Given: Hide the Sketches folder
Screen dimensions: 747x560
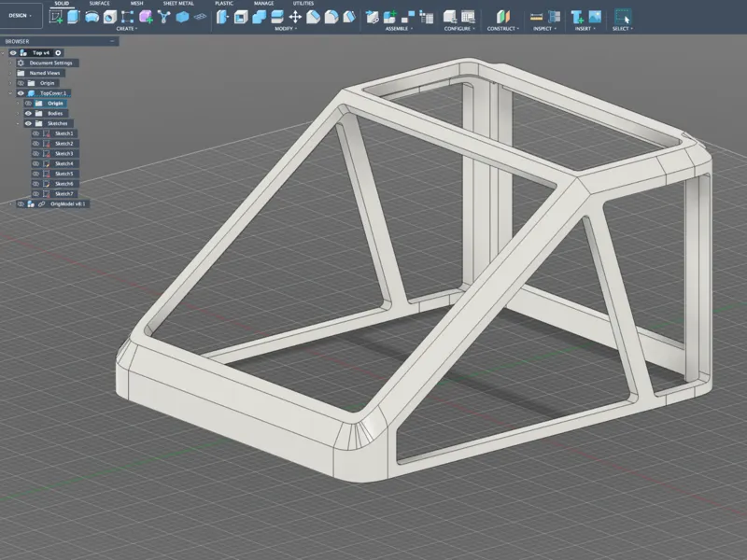Looking at the screenshot, I should click(x=28, y=123).
